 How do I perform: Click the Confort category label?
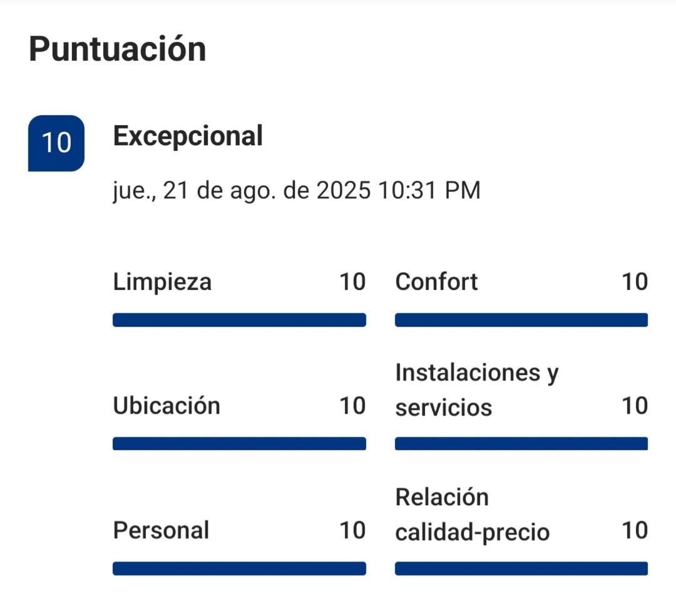point(436,282)
